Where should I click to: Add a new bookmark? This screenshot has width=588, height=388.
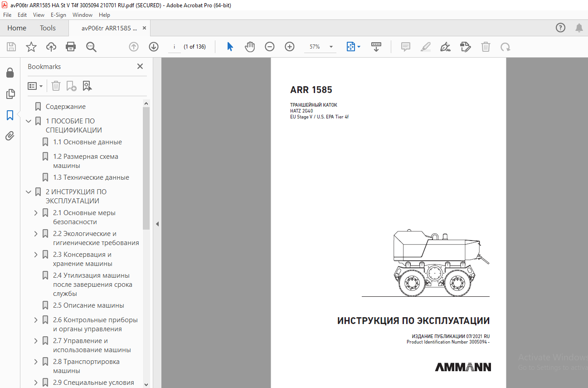(x=71, y=86)
